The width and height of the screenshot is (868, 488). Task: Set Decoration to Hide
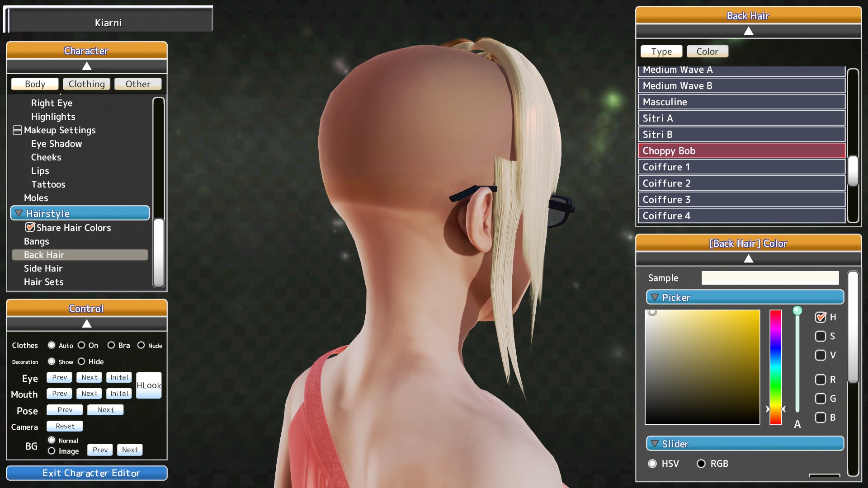[81, 361]
